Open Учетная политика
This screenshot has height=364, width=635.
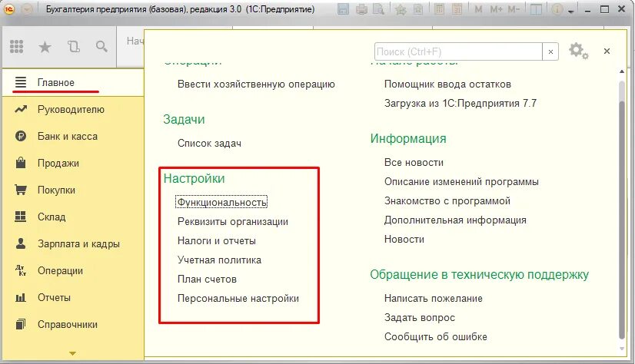pyautogui.click(x=220, y=260)
